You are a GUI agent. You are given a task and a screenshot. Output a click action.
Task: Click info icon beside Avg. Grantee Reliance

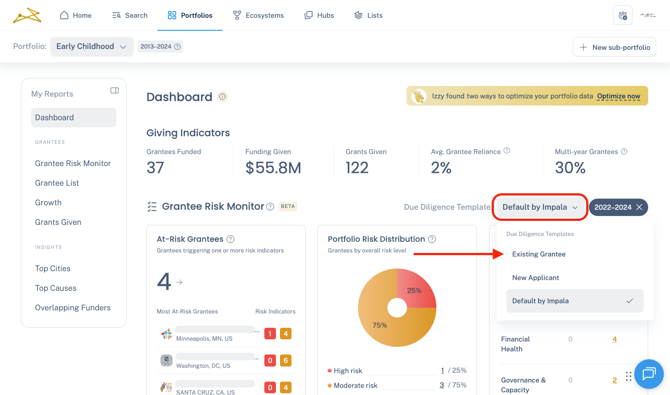point(507,151)
